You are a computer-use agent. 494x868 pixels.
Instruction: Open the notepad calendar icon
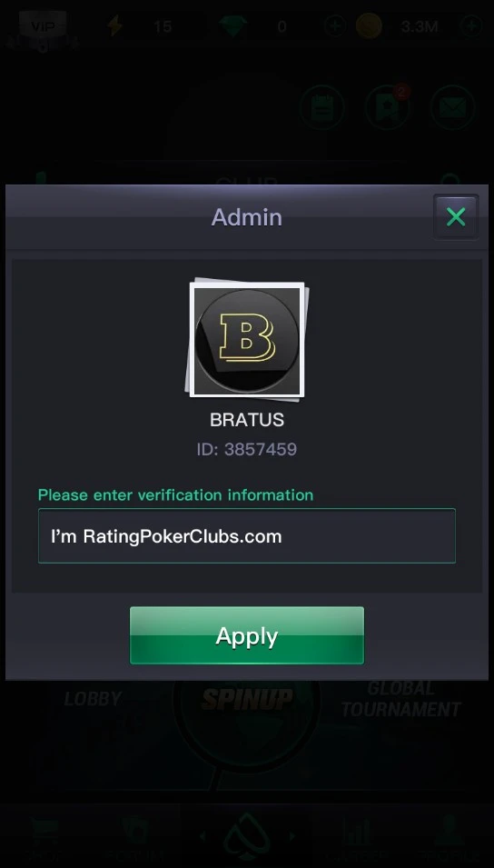coord(322,107)
